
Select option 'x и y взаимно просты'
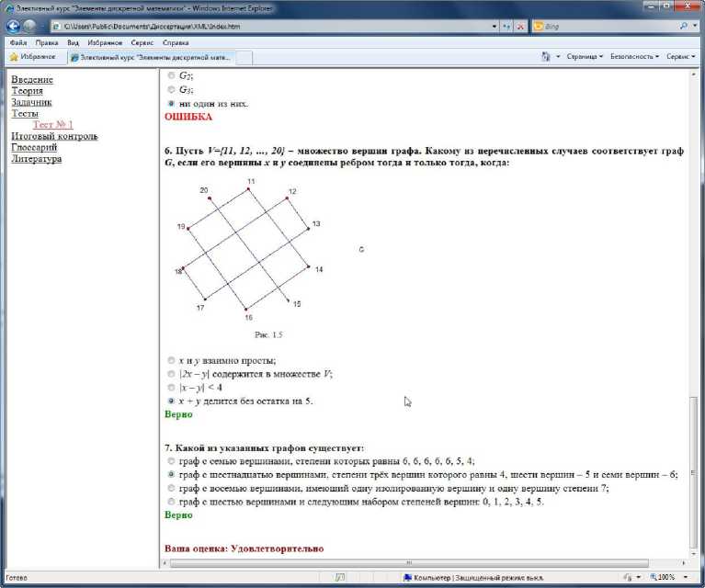click(171, 360)
